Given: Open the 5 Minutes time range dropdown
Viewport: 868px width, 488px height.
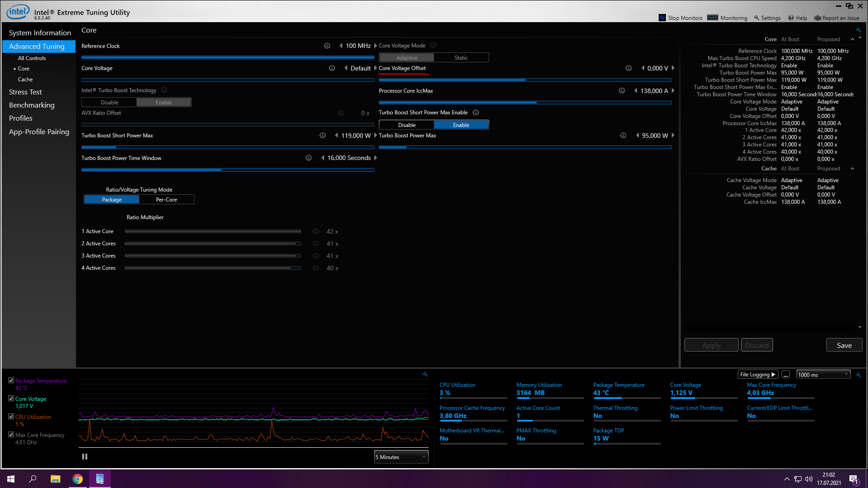Looking at the screenshot, I should (401, 457).
